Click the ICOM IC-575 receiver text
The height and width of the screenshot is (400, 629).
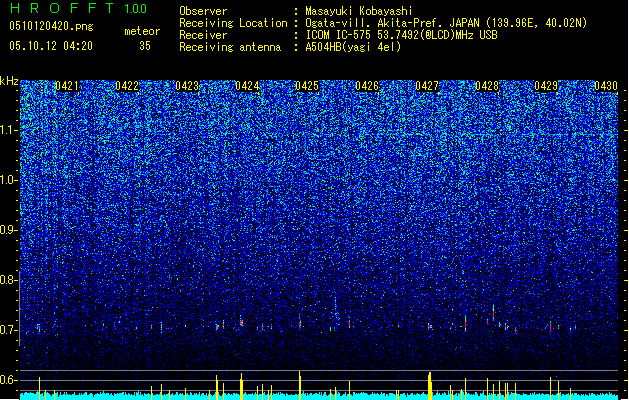point(401,35)
